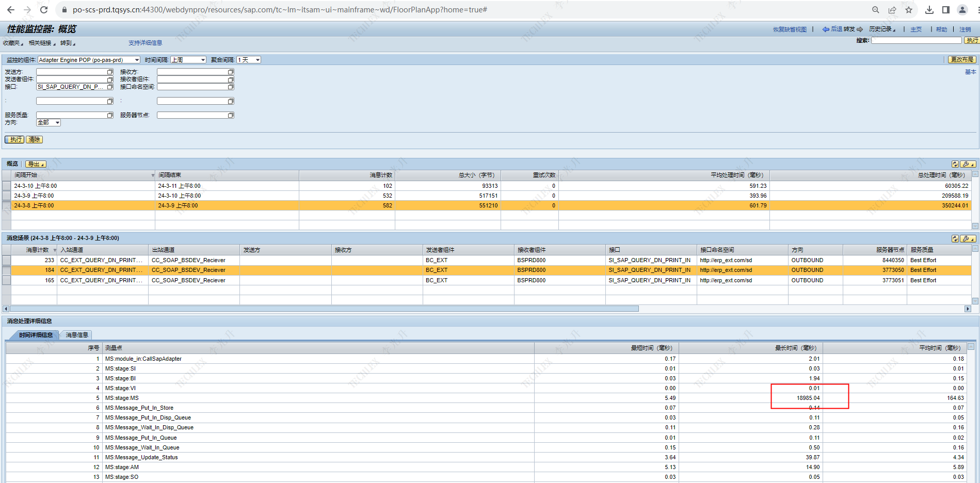Click the 清除 clear button
The image size is (980, 483).
(34, 139)
